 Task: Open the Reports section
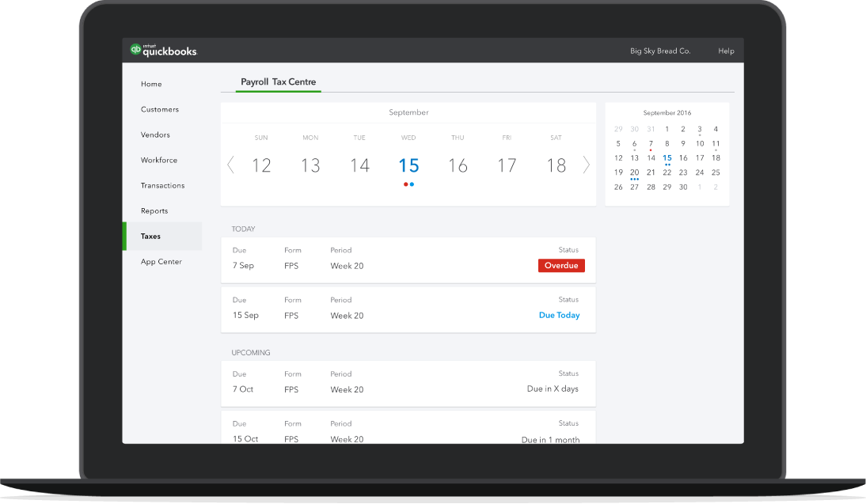[154, 210]
